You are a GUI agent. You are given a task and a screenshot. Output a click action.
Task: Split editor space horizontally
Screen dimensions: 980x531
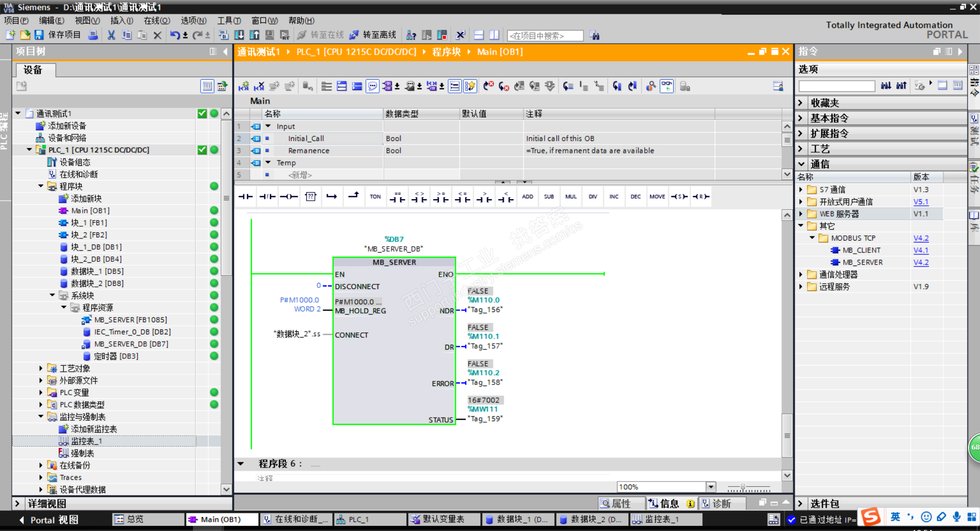click(479, 35)
